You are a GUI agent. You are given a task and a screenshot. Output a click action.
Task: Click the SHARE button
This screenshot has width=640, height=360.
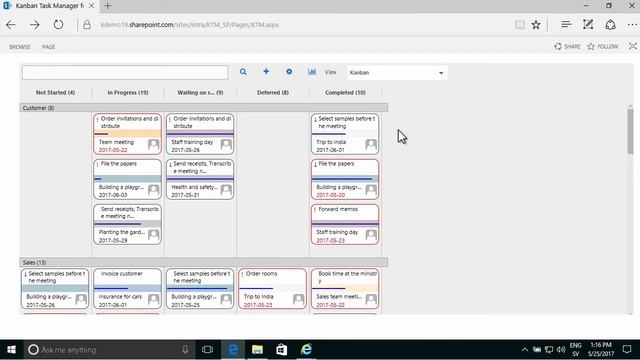coord(567,47)
